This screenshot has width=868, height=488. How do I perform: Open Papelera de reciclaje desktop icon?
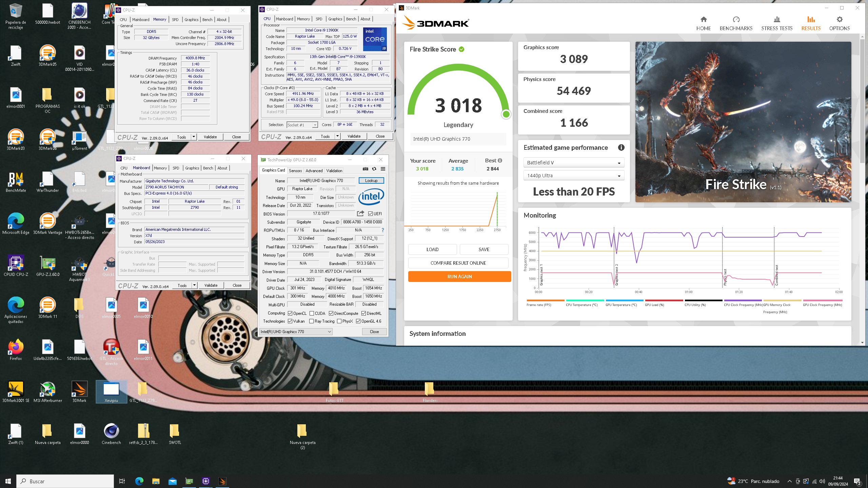coord(16,16)
